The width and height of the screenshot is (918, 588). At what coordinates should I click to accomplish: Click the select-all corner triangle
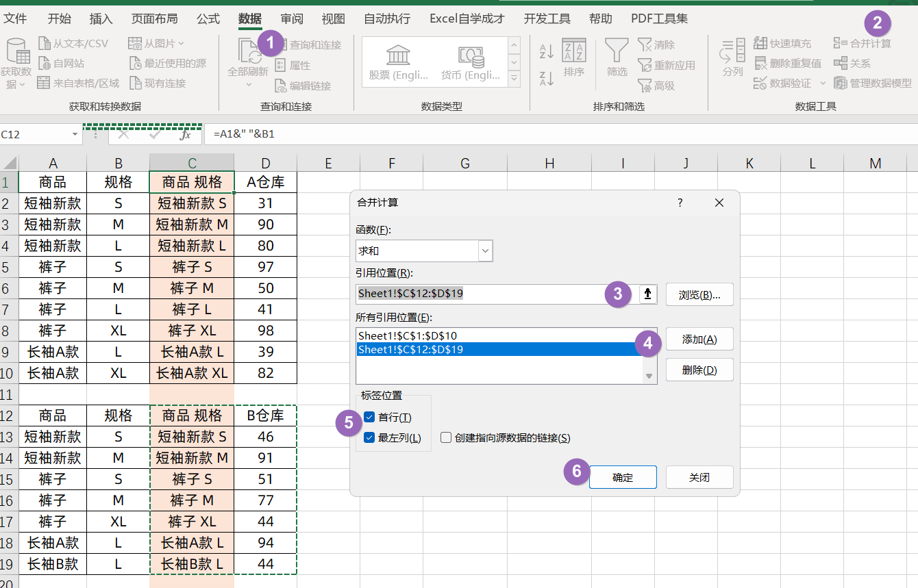10,163
